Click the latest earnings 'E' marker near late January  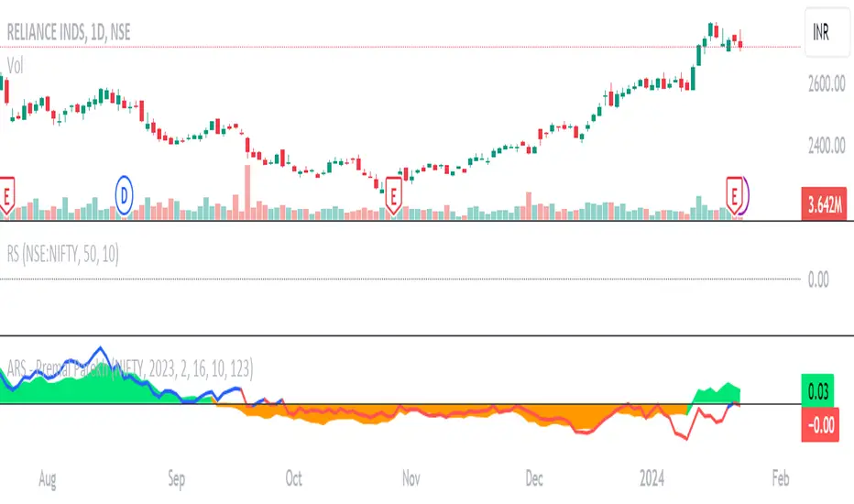(735, 193)
